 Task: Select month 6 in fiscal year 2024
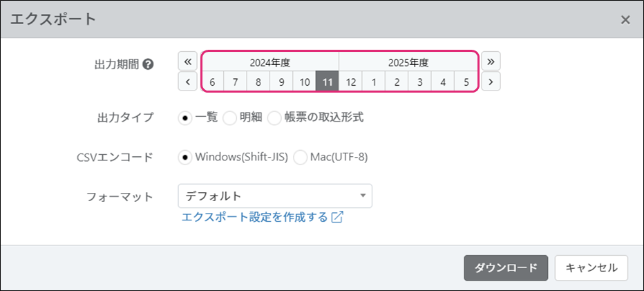212,82
